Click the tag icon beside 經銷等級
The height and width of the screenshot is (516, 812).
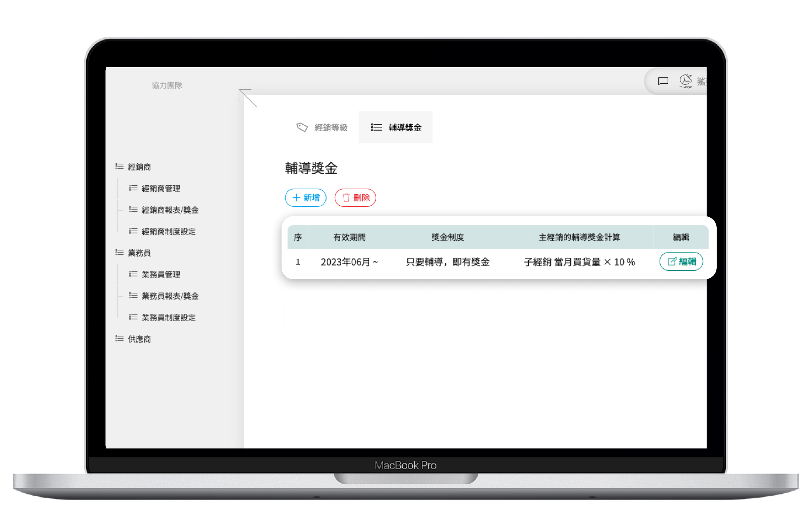tap(302, 127)
